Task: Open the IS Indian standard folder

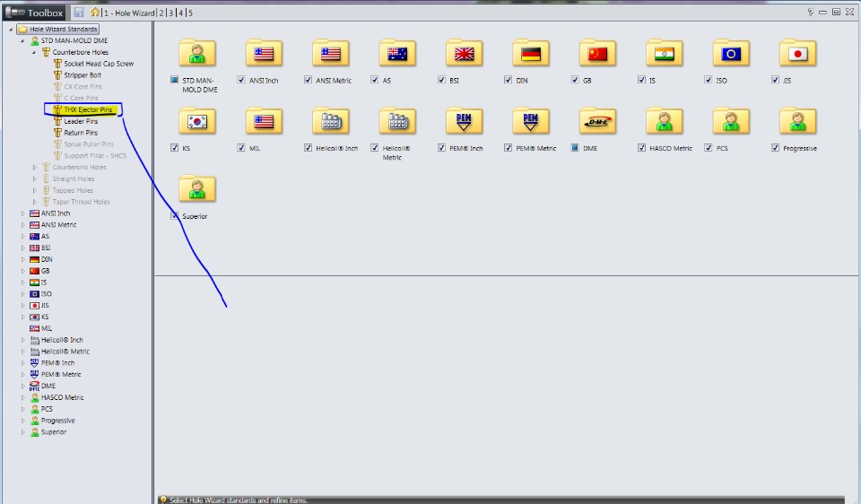Action: pos(665,53)
